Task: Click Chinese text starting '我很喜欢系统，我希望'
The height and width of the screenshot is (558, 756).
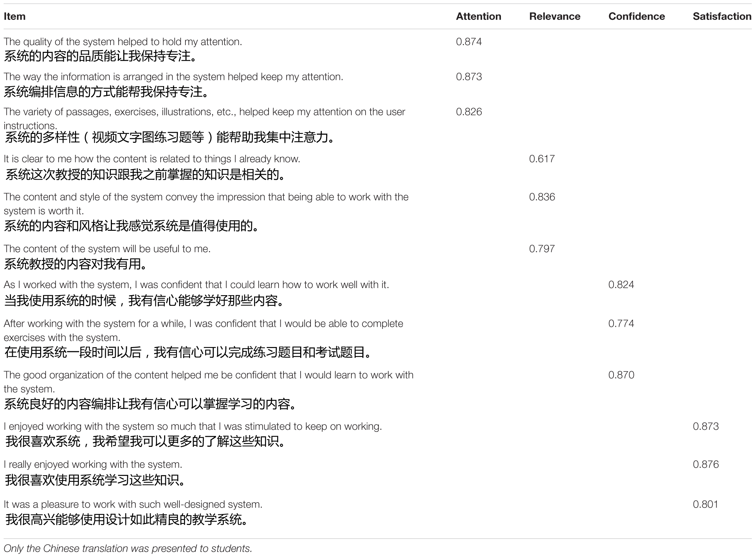Action: pyautogui.click(x=146, y=441)
